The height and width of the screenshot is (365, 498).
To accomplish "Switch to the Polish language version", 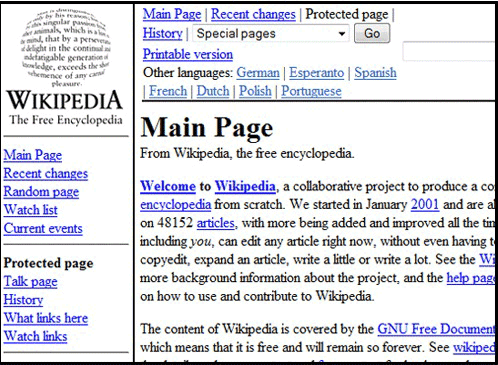I will point(255,91).
